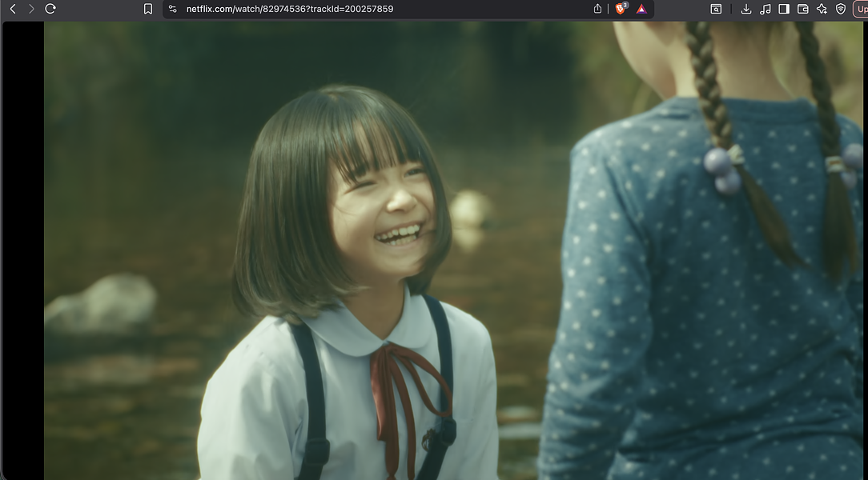
Task: Toggle the browser sidebar panel
Action: coord(784,9)
